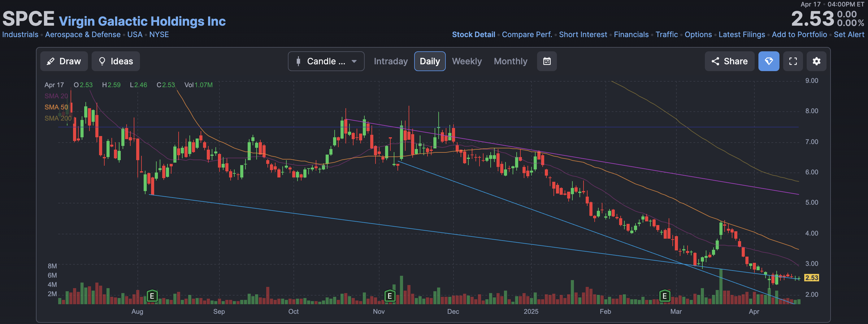This screenshot has width=868, height=324.
Task: Click Virgin Galactic Holdings Inc company name
Action: point(142,21)
